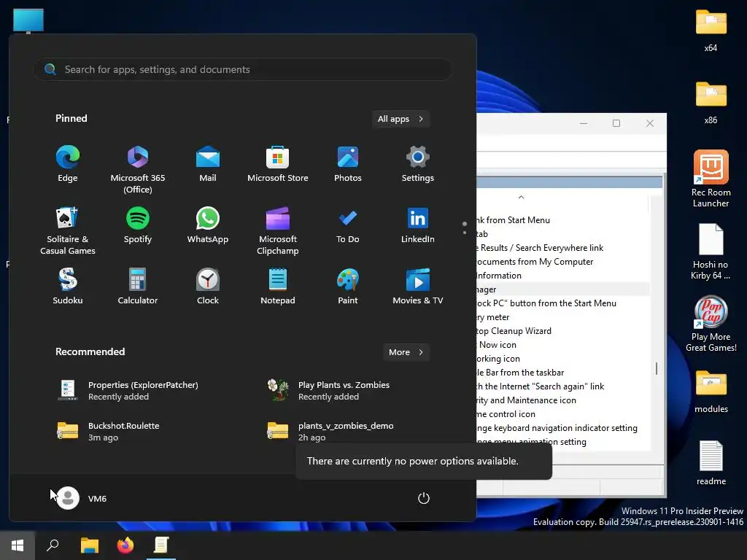Image resolution: width=747 pixels, height=560 pixels.
Task: Select the x64 desktop folder
Action: click(x=711, y=31)
